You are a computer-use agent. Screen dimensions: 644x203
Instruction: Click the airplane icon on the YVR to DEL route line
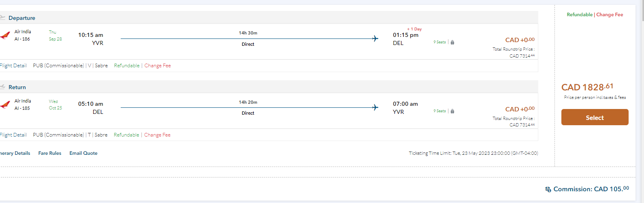(x=375, y=38)
